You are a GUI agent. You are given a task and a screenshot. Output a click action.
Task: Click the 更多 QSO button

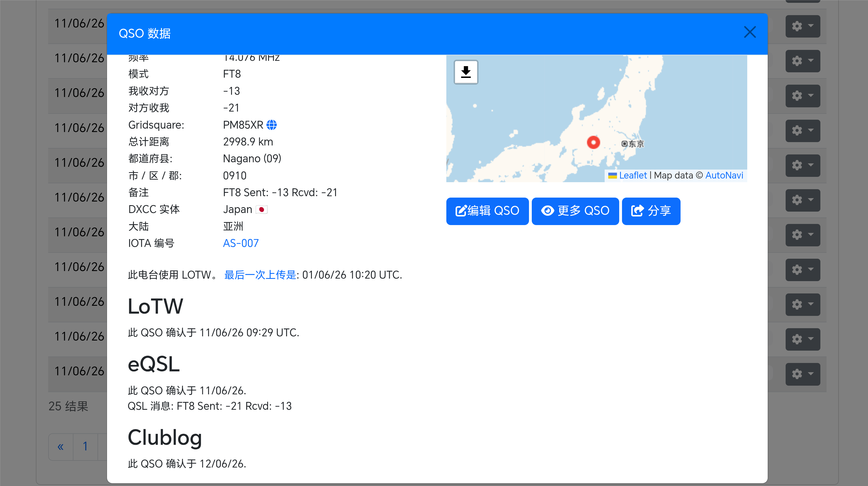[575, 211]
